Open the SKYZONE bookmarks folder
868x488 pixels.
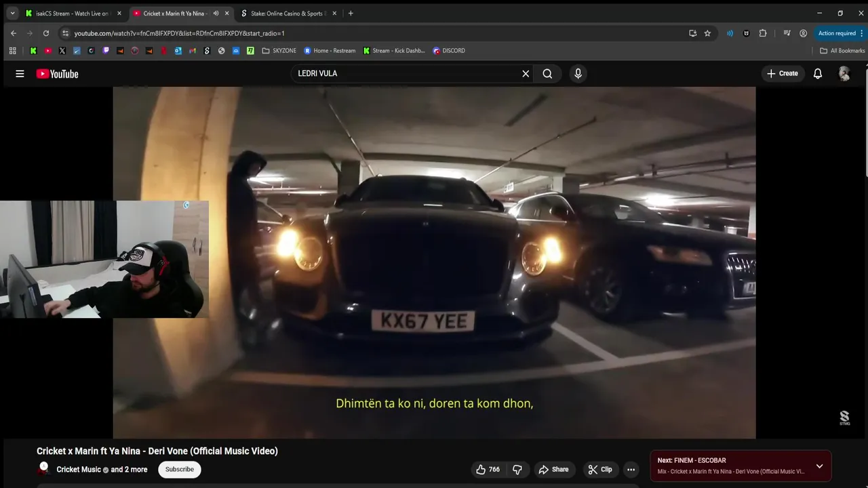pyautogui.click(x=279, y=51)
